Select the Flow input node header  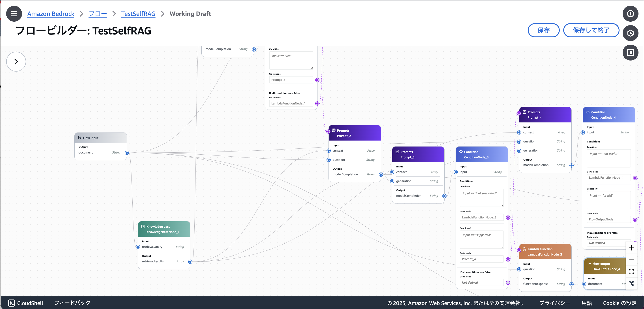(x=101, y=138)
